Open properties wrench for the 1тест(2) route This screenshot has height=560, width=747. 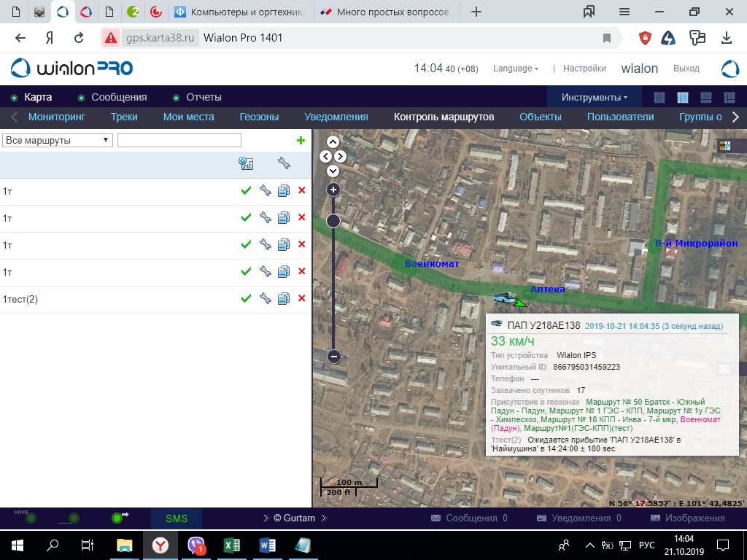pos(265,298)
